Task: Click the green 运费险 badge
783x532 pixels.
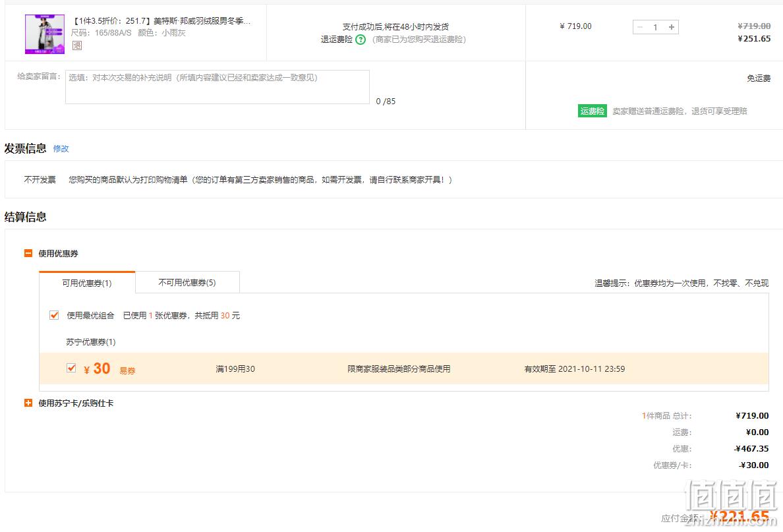Action: [593, 111]
